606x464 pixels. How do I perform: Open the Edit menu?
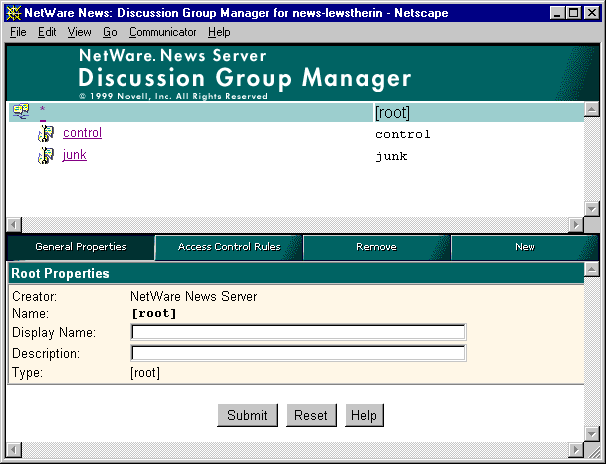[47, 32]
